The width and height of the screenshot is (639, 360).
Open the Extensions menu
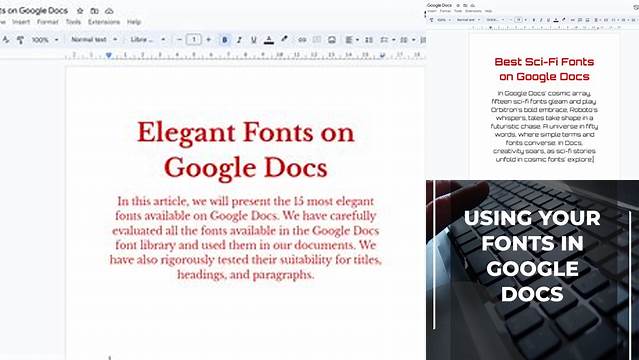pyautogui.click(x=104, y=22)
